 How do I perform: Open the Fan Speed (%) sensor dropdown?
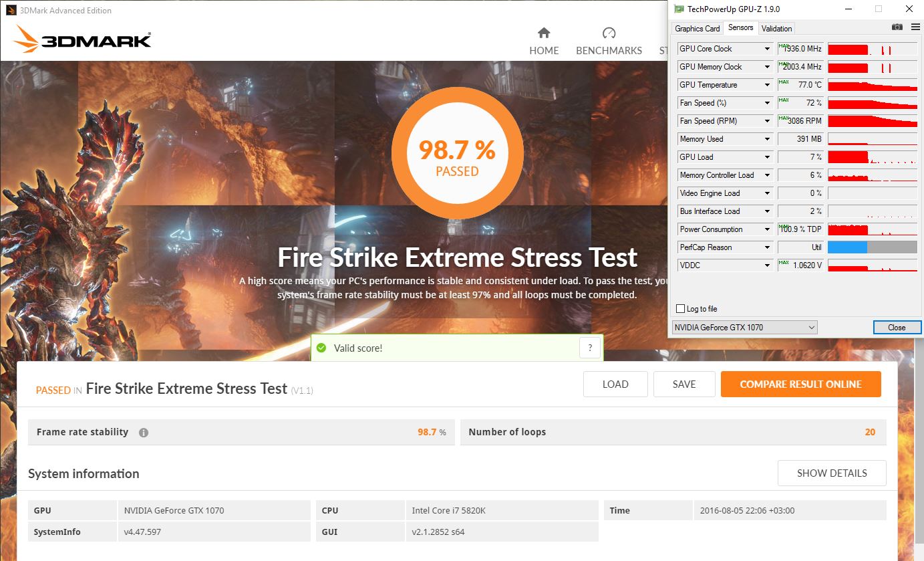pyautogui.click(x=767, y=103)
